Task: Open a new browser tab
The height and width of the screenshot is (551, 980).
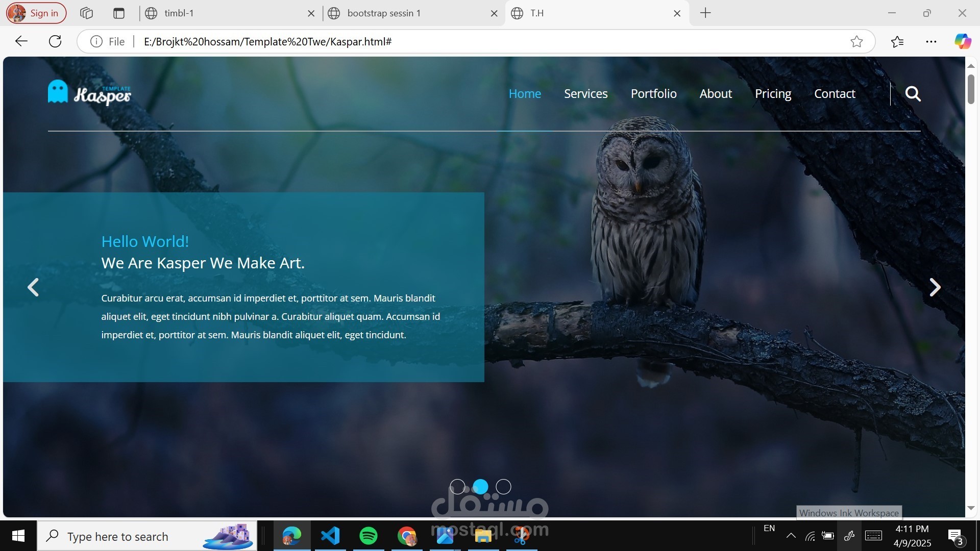Action: 705,13
